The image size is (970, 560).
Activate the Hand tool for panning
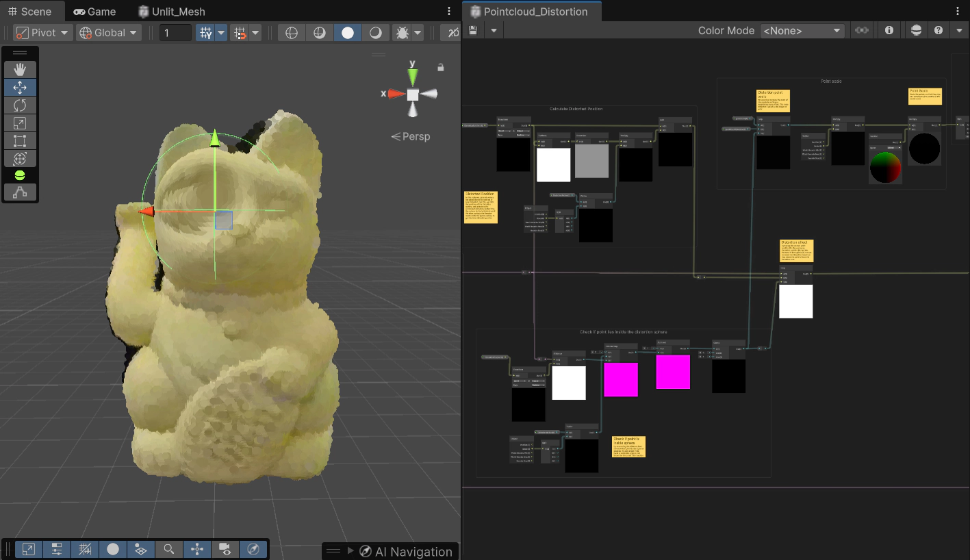(20, 69)
